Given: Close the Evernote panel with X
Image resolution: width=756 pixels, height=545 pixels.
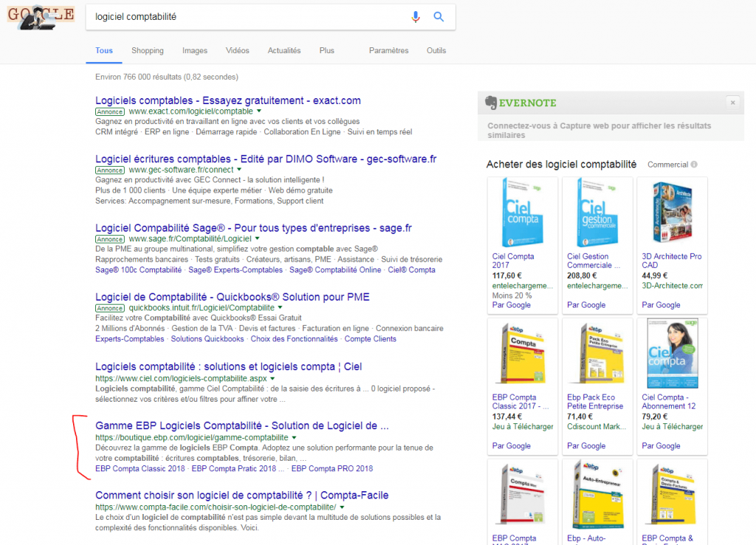Looking at the screenshot, I should point(732,103).
